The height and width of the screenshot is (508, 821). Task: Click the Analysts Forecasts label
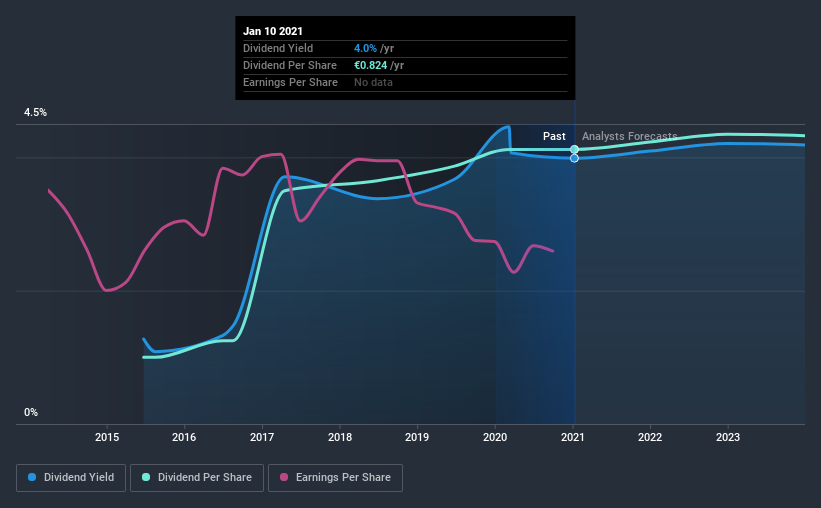coord(629,136)
